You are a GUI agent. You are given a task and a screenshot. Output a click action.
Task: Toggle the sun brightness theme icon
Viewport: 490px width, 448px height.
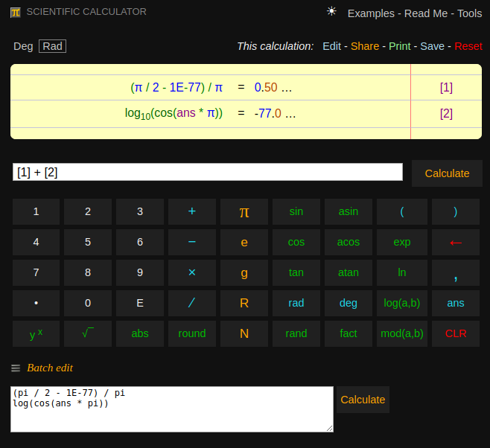331,12
